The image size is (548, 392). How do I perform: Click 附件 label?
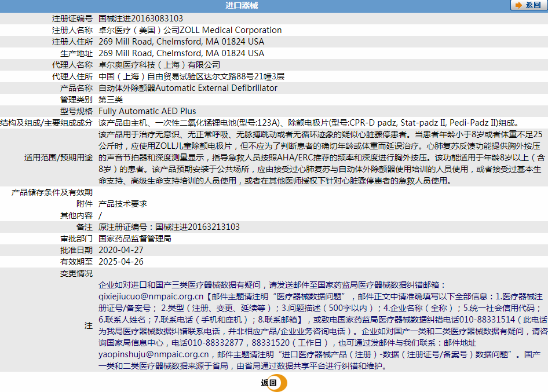[x=85, y=204]
